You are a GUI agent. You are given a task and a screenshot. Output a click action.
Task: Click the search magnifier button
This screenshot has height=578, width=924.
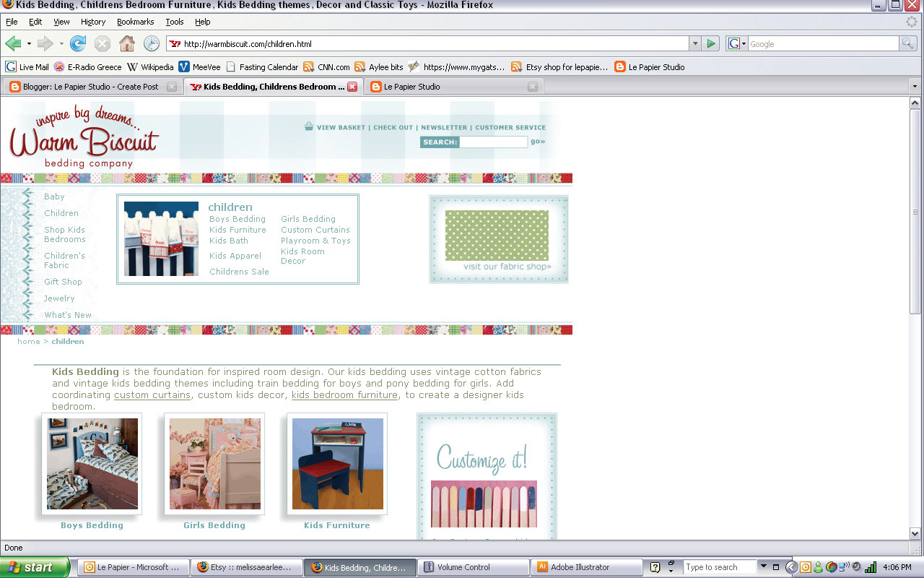(x=907, y=44)
